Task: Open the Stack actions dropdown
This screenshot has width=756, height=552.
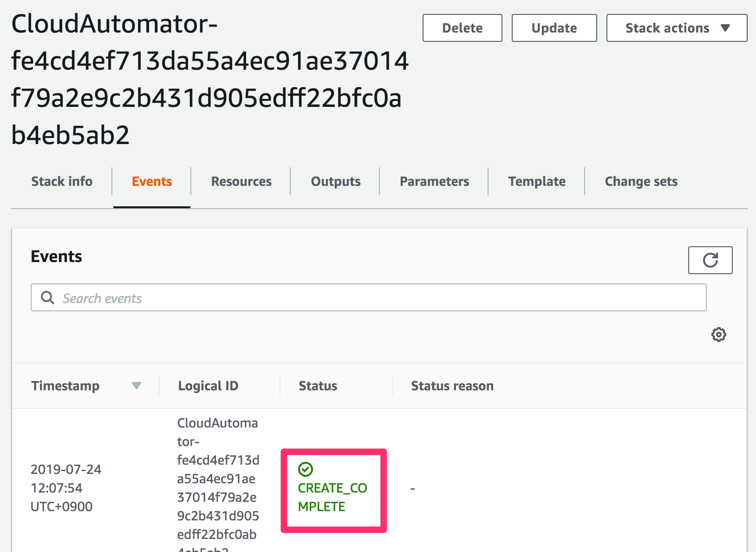Action: [x=677, y=28]
